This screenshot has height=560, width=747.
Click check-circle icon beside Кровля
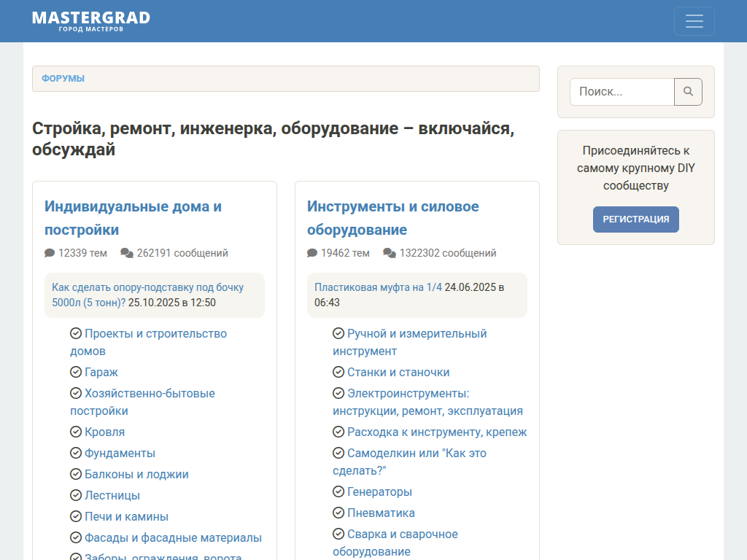[x=76, y=432]
